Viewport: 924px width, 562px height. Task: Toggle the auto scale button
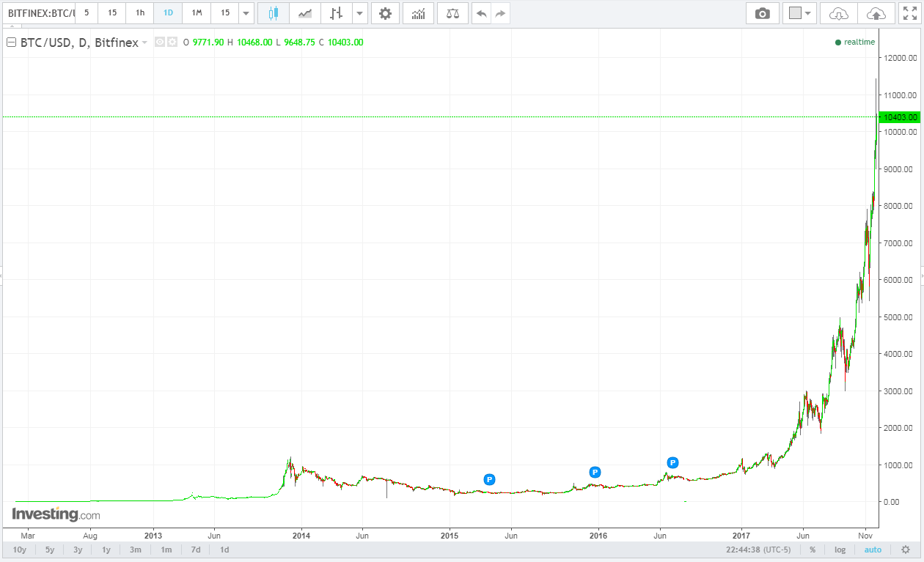tap(873, 550)
